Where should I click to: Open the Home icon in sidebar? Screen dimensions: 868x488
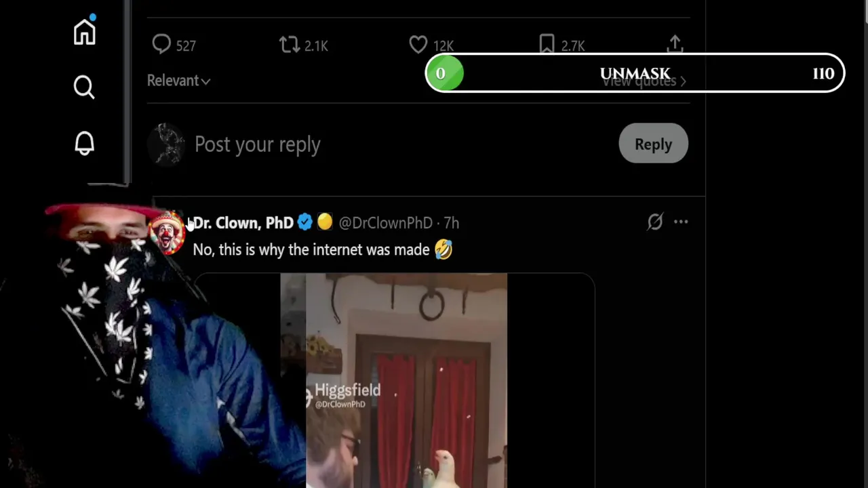tap(85, 32)
